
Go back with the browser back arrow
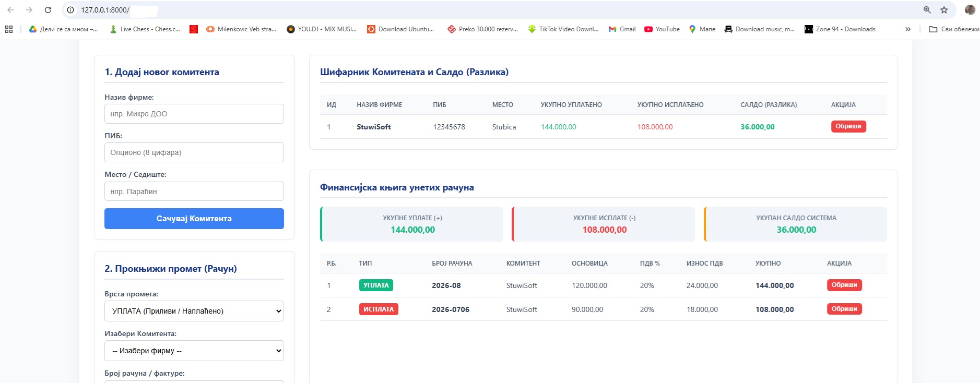click(10, 10)
